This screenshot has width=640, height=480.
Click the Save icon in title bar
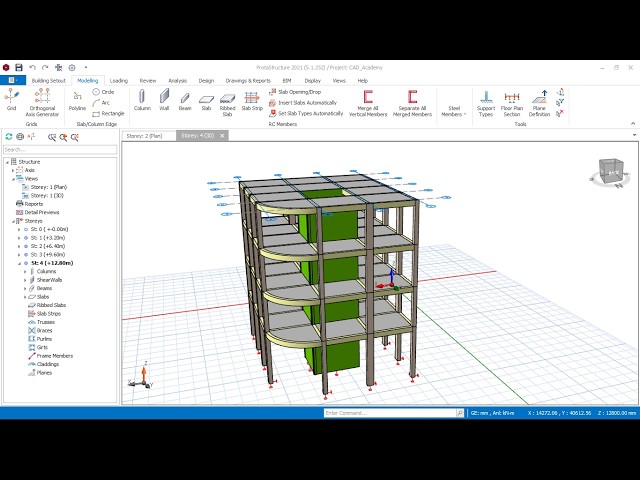pyautogui.click(x=19, y=67)
